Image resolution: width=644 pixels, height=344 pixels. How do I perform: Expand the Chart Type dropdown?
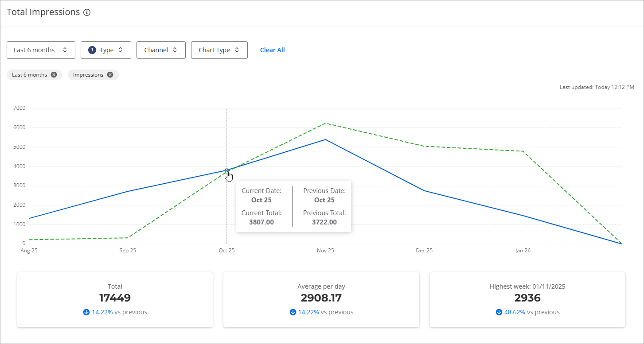[x=219, y=50]
